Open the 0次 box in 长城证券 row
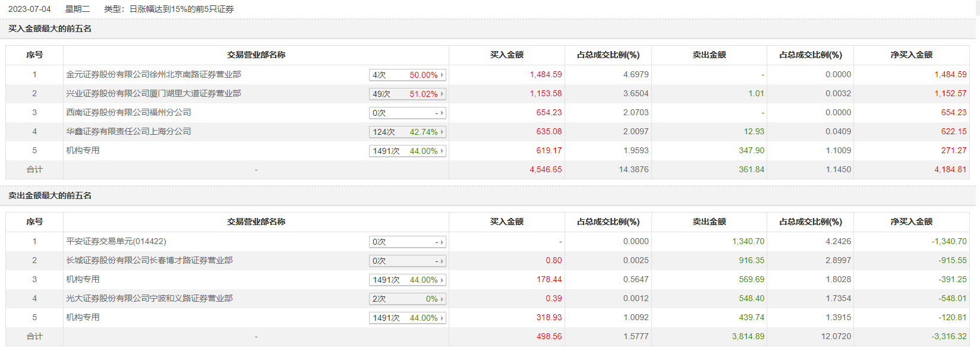This screenshot has width=980, height=351. point(407,261)
